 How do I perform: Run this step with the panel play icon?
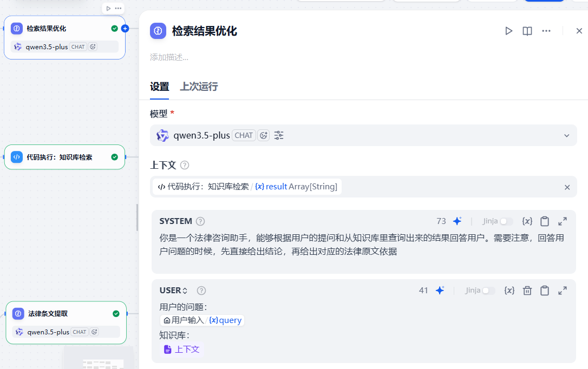coord(508,31)
